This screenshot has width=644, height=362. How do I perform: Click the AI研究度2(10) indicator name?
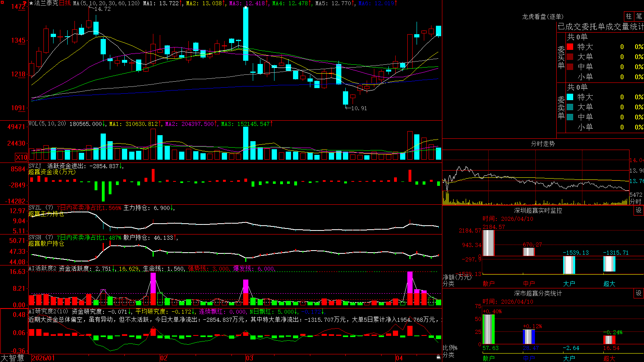coord(48,311)
